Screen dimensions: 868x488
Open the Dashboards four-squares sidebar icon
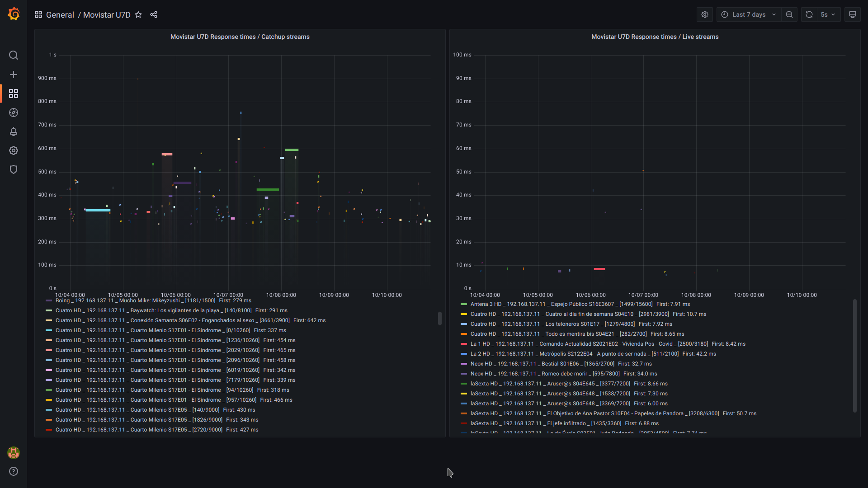[14, 94]
